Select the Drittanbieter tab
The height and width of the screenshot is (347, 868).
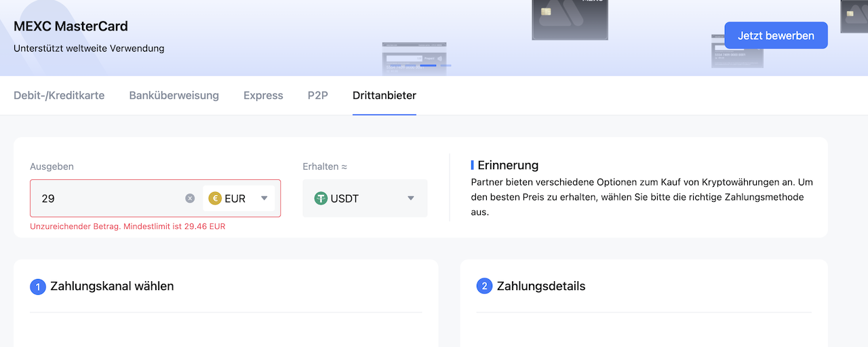click(x=384, y=95)
